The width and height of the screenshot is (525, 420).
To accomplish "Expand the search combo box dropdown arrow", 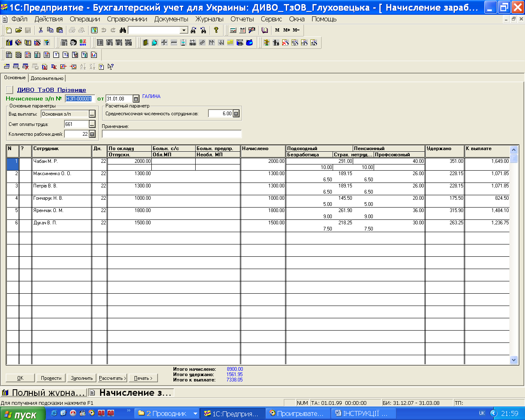I will [184, 30].
